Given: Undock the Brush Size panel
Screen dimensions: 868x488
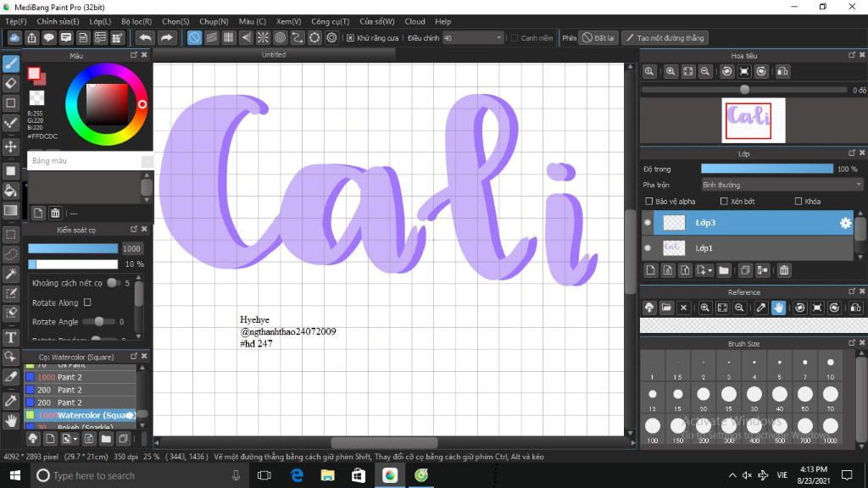Looking at the screenshot, I should click(x=852, y=344).
